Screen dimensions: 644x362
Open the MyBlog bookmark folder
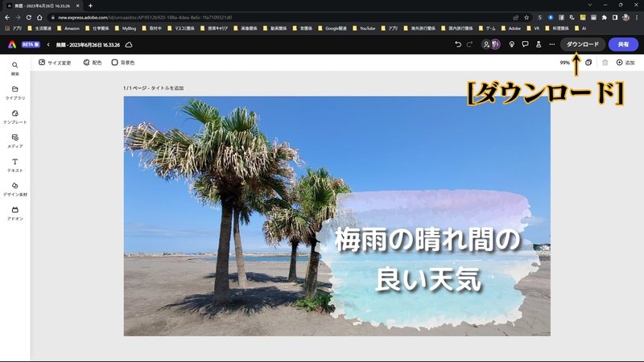pos(126,28)
